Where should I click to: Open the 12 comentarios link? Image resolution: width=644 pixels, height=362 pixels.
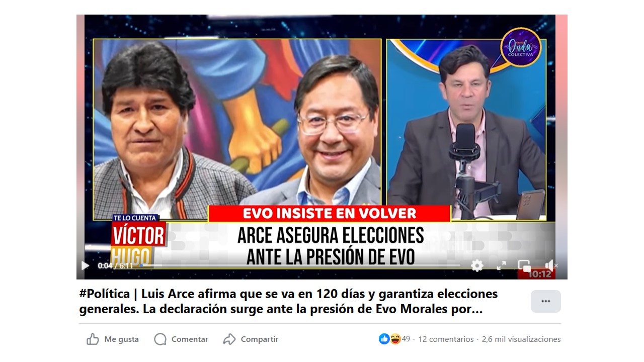(446, 339)
